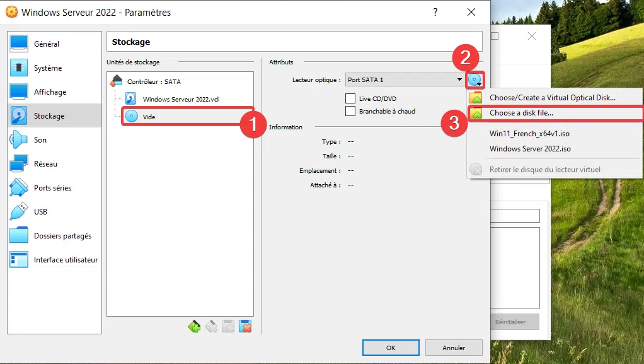Open the Port SATA 1 dropdown

(405, 79)
